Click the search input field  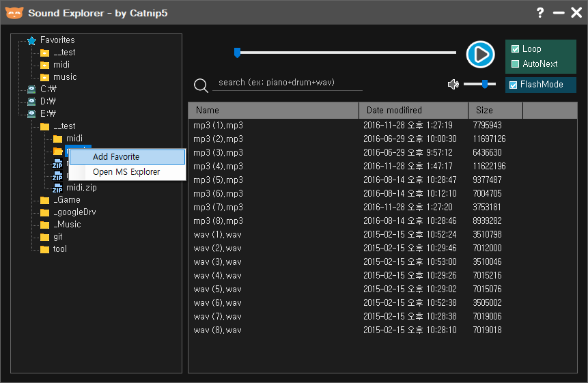288,83
